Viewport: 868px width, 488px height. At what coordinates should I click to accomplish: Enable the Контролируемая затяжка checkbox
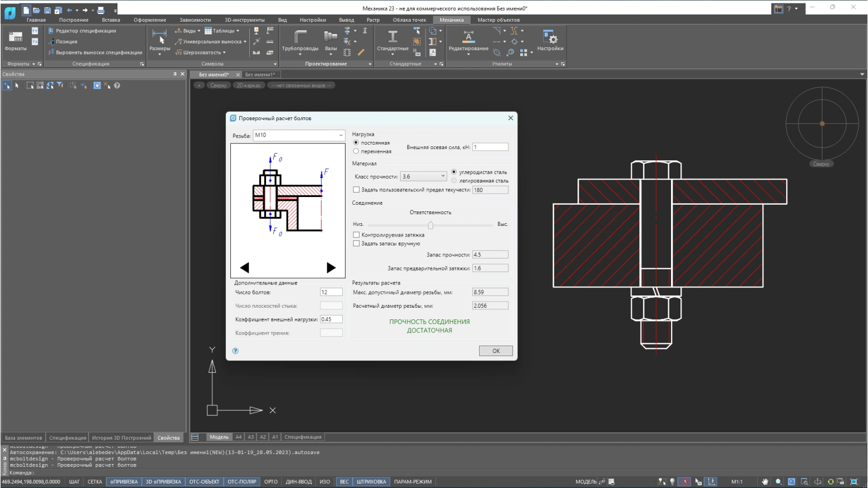pos(357,235)
